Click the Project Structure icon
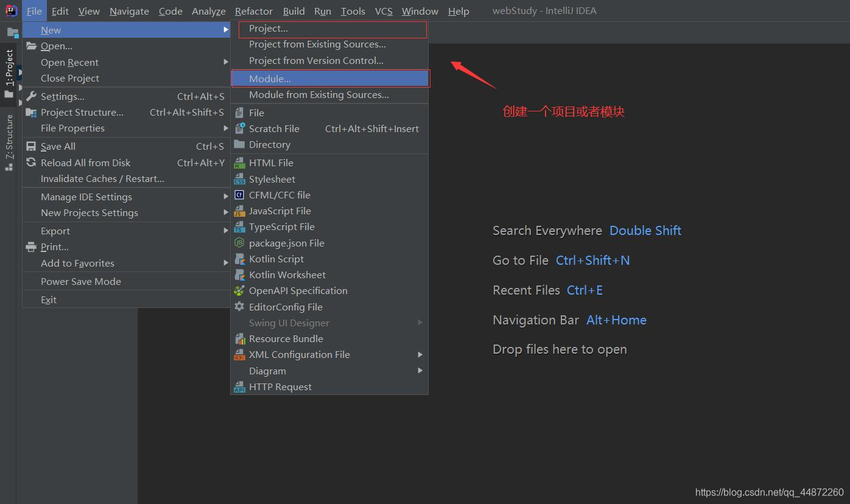The height and width of the screenshot is (504, 850). point(31,112)
